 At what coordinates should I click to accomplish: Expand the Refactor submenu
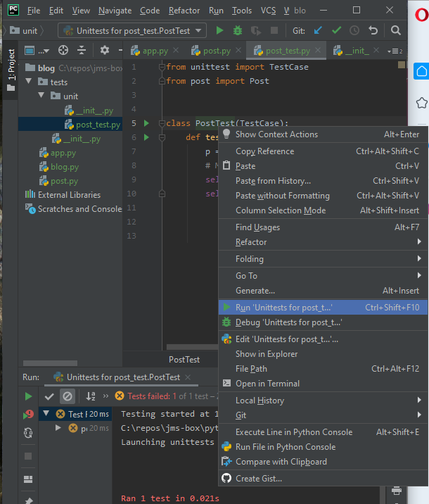point(323,242)
